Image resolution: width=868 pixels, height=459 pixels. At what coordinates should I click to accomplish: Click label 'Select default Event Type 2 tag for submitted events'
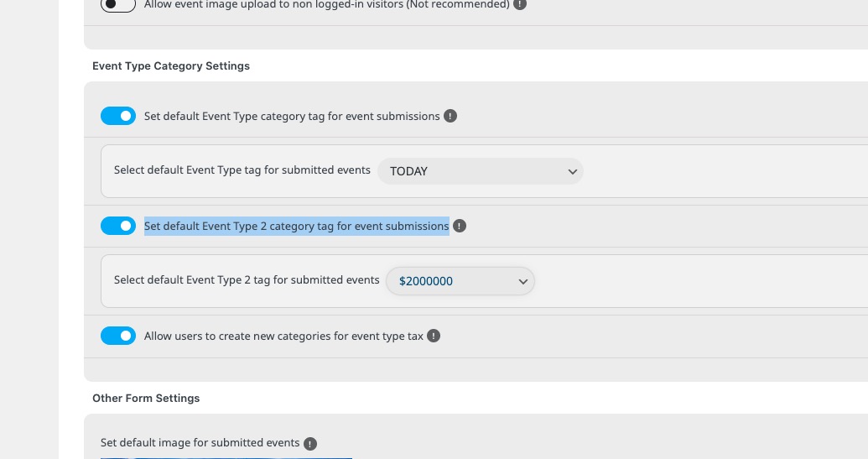(x=247, y=280)
